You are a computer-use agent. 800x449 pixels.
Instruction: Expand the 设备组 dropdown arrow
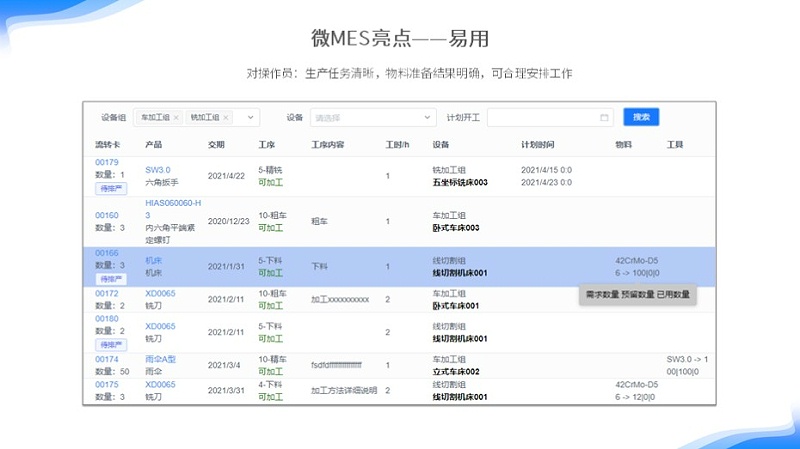248,117
